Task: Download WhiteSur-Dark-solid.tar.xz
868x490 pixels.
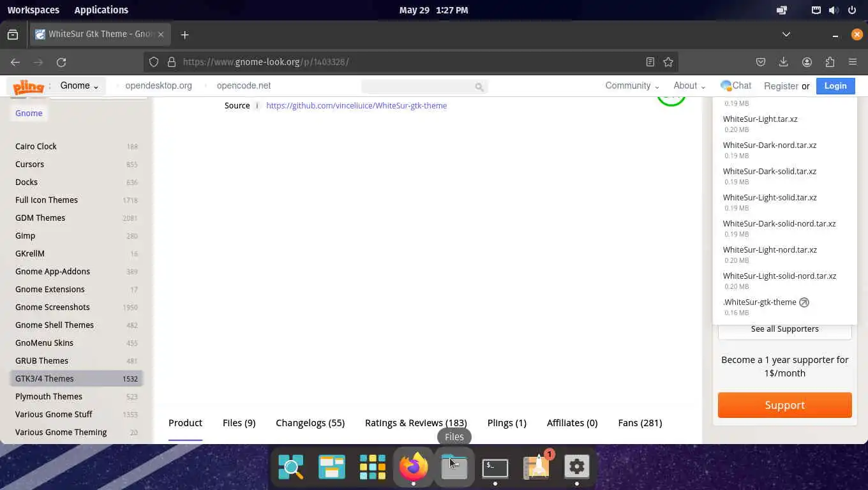Action: 770,171
